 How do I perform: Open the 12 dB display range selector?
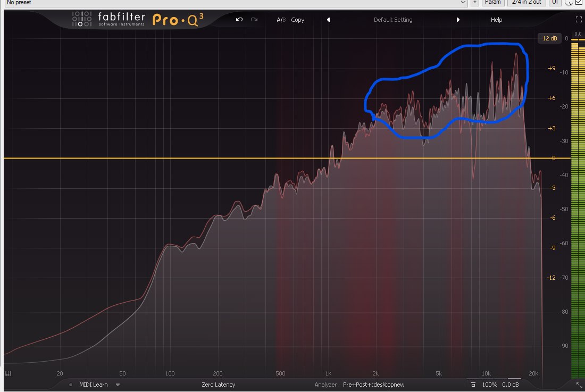(x=549, y=38)
